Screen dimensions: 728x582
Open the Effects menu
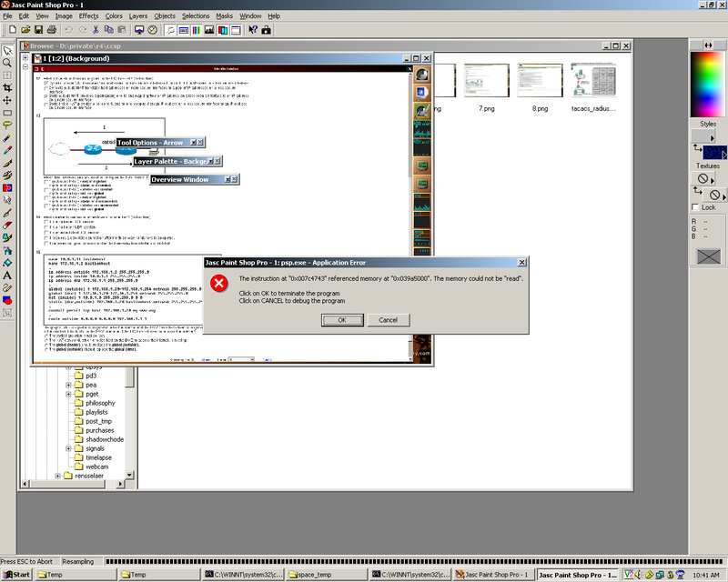click(88, 15)
